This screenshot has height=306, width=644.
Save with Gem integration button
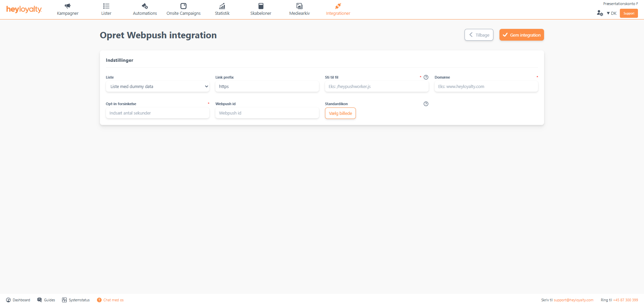coord(522,35)
